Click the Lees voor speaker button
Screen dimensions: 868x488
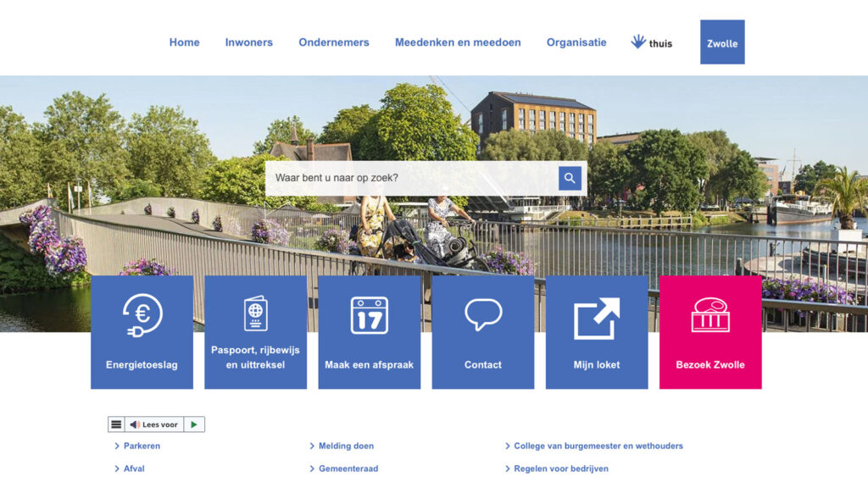[154, 424]
